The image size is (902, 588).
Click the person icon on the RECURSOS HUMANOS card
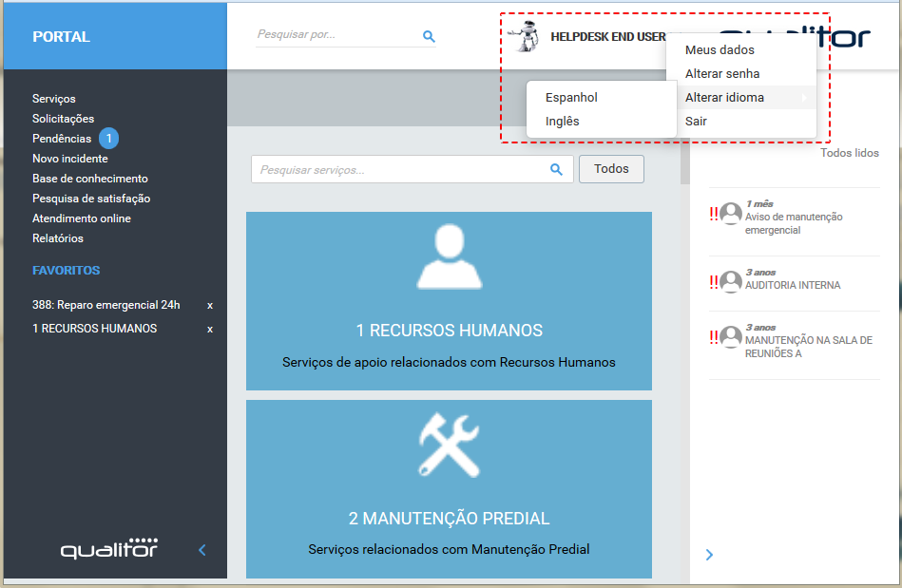coord(449,257)
